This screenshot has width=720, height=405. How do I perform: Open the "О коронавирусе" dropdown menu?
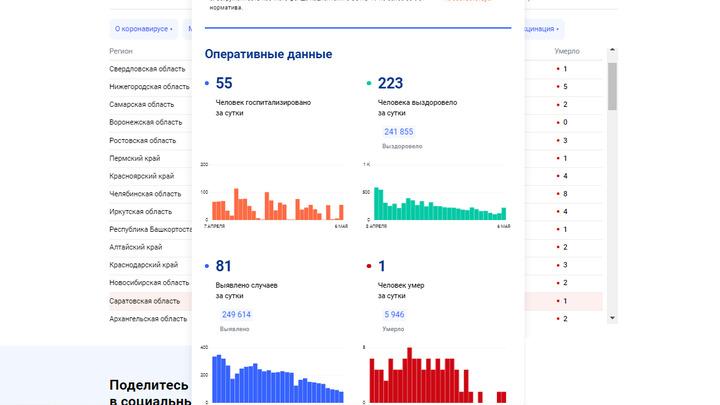tap(143, 29)
